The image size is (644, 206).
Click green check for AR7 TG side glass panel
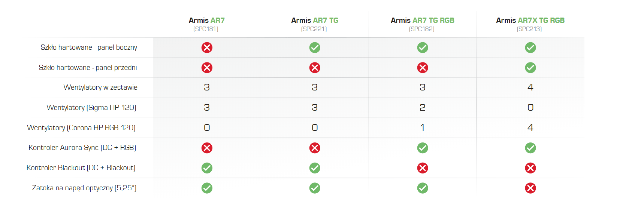pyautogui.click(x=315, y=47)
